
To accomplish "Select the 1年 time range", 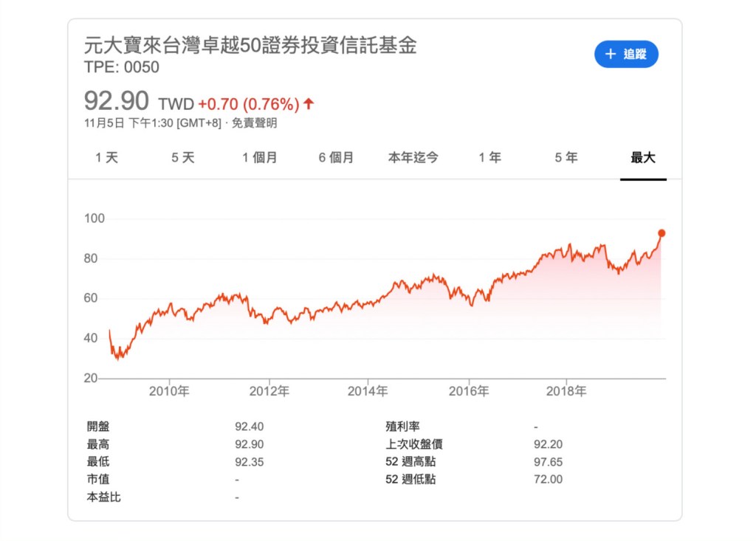I will pos(491,157).
